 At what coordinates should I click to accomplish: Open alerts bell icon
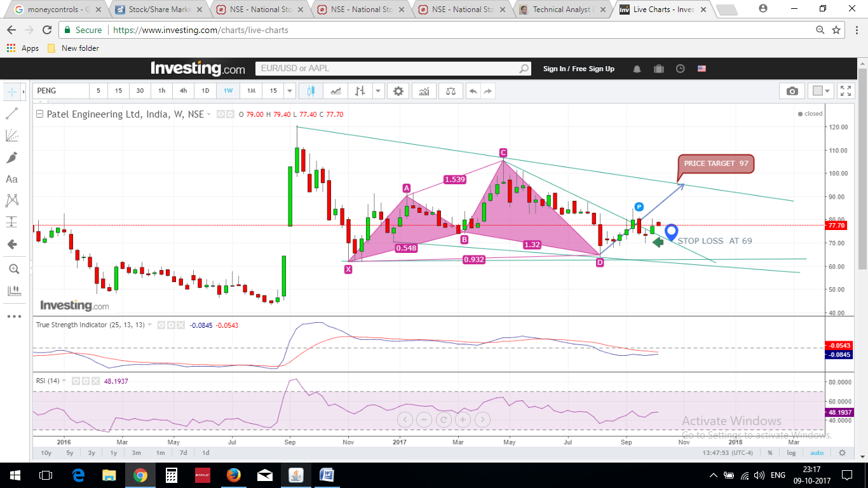point(637,69)
